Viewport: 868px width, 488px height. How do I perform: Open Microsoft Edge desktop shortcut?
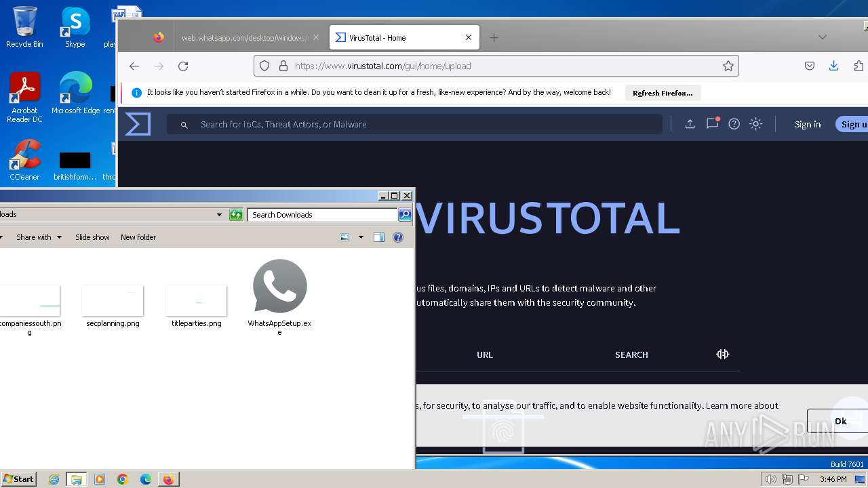pyautogui.click(x=75, y=93)
